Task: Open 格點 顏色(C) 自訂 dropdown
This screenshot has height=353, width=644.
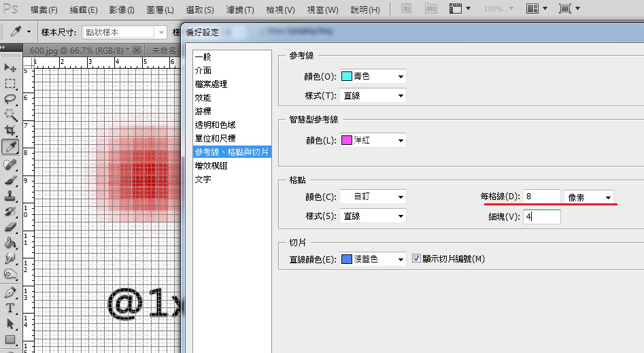Action: tap(373, 197)
